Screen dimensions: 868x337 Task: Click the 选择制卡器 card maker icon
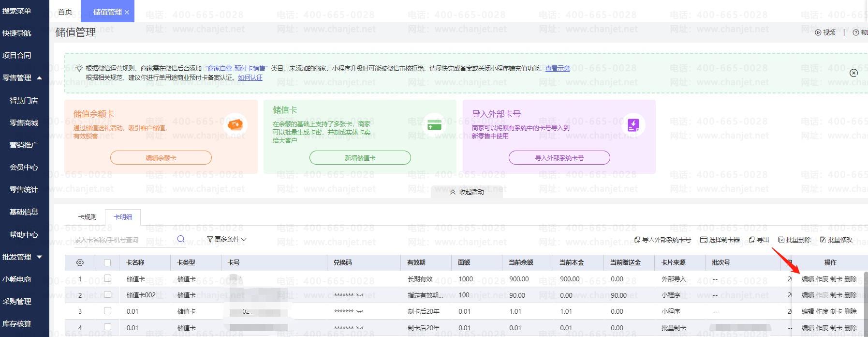tap(704, 240)
